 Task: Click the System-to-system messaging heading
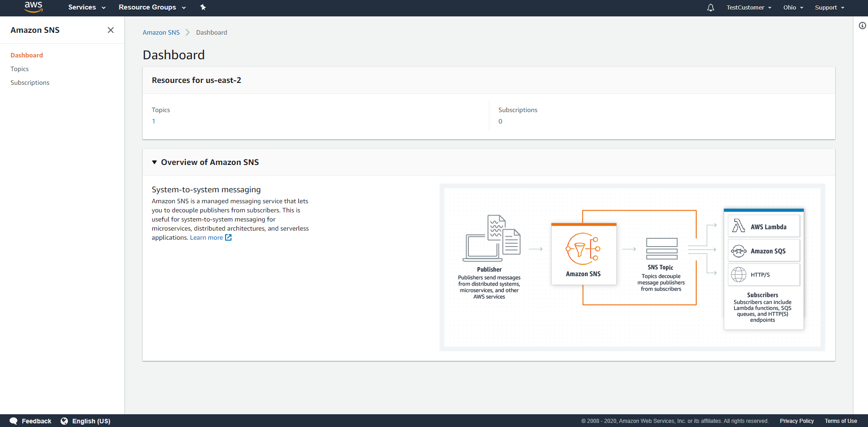click(x=206, y=190)
